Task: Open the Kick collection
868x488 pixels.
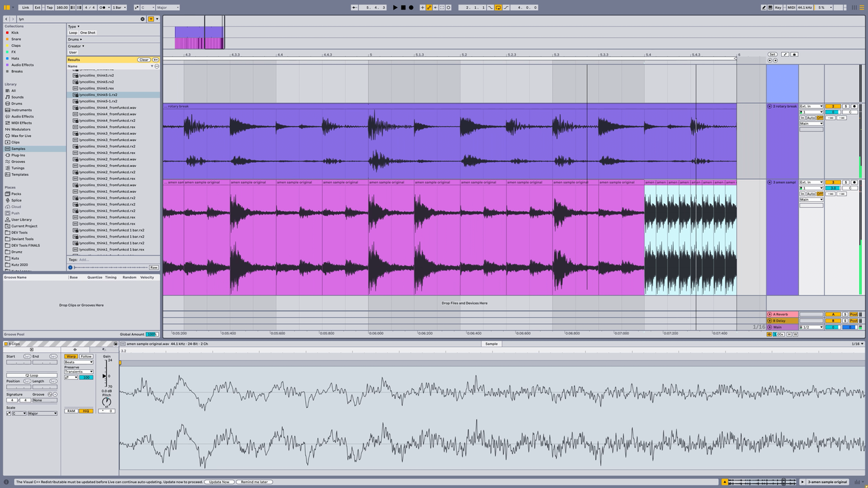Action: (x=15, y=33)
